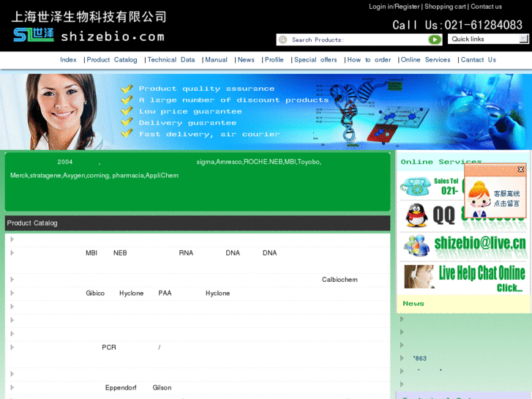Go to Index menu item

tap(68, 60)
